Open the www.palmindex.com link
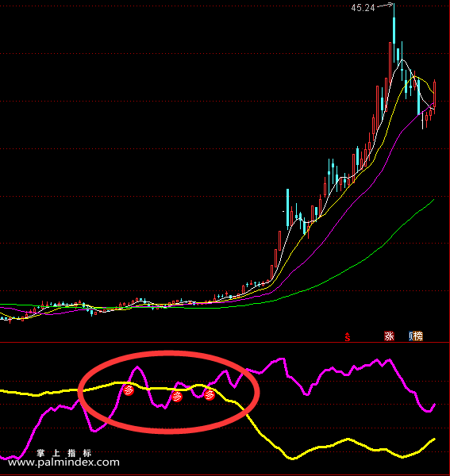 click(63, 463)
